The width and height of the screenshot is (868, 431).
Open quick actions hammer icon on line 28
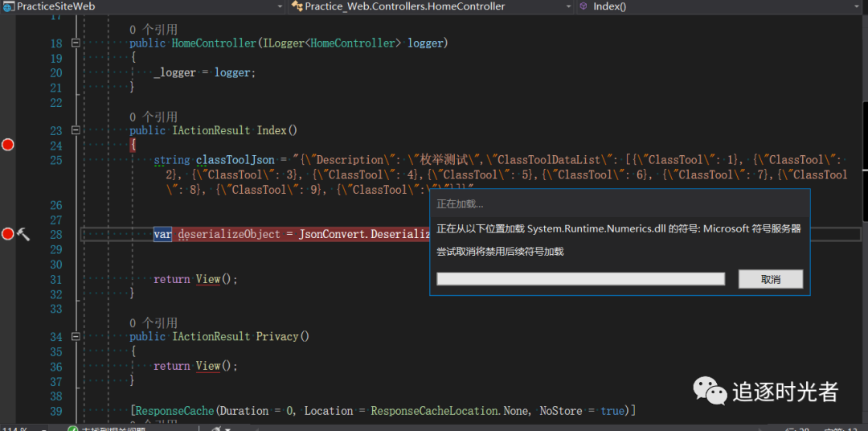point(23,234)
